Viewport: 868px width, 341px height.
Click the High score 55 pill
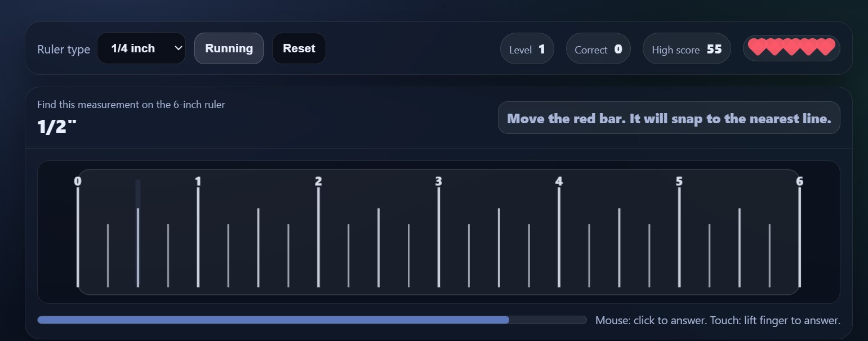coord(686,50)
